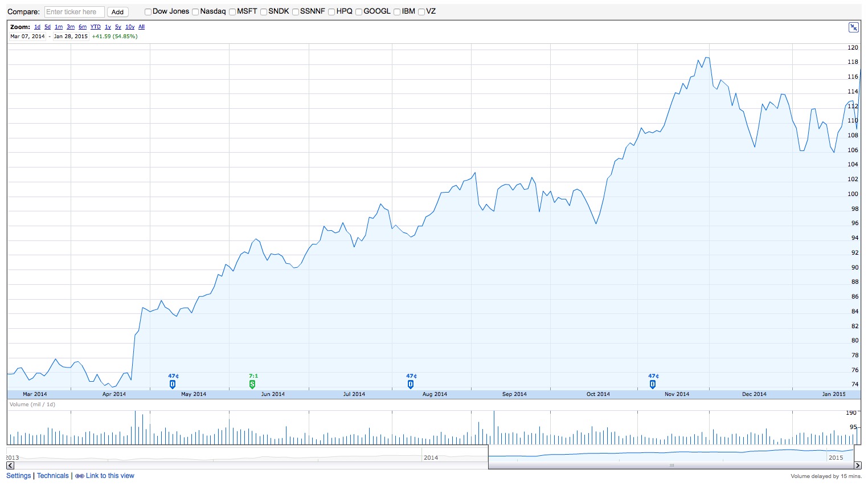Open the 47¢ dividend marker near Aug 2014
This screenshot has width=868, height=486.
tap(411, 385)
